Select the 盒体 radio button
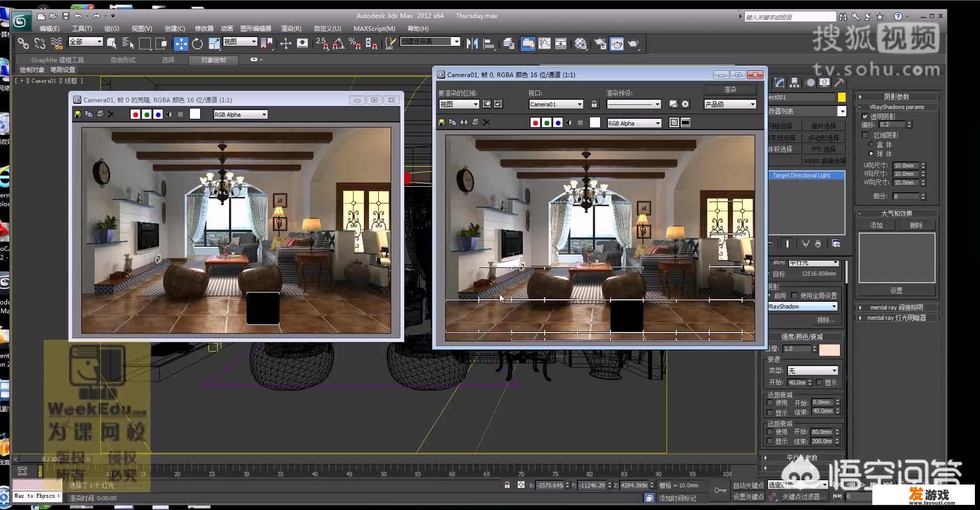Image resolution: width=980 pixels, height=510 pixels. [x=871, y=145]
